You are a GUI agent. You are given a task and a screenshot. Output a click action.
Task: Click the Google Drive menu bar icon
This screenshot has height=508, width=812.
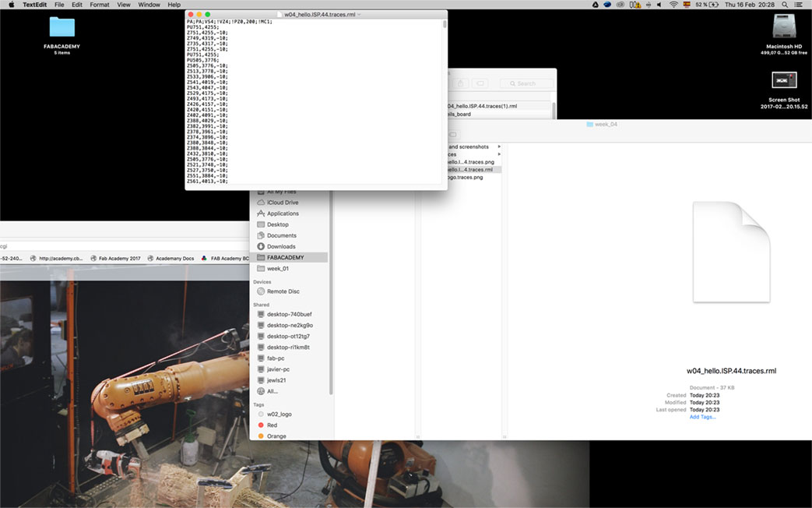point(596,5)
